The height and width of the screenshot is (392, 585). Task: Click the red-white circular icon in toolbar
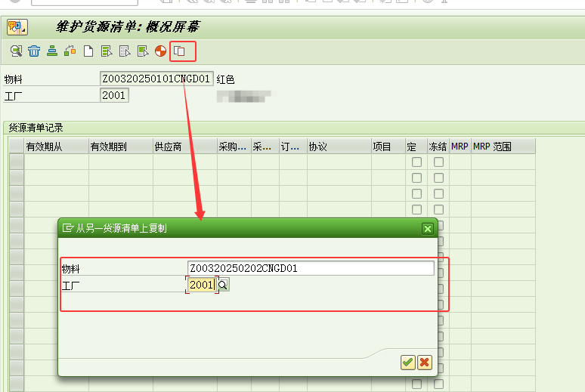(160, 51)
